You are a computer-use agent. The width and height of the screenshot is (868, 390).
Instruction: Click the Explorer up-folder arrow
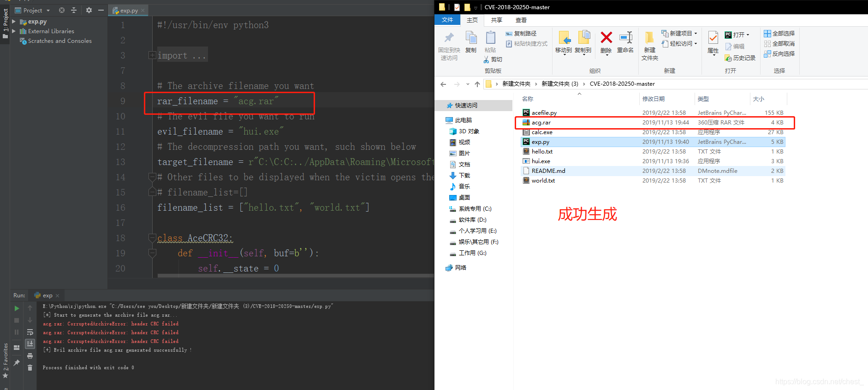coord(477,84)
